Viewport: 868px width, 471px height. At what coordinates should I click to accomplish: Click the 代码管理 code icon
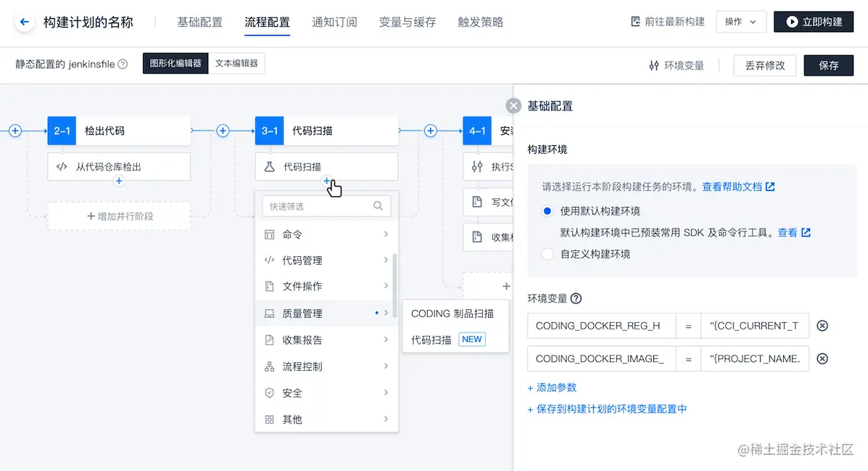point(269,260)
